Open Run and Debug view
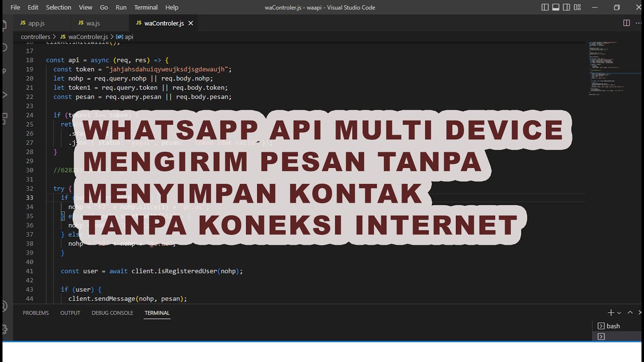Viewport: 644px width, 362px height. pos(4,95)
